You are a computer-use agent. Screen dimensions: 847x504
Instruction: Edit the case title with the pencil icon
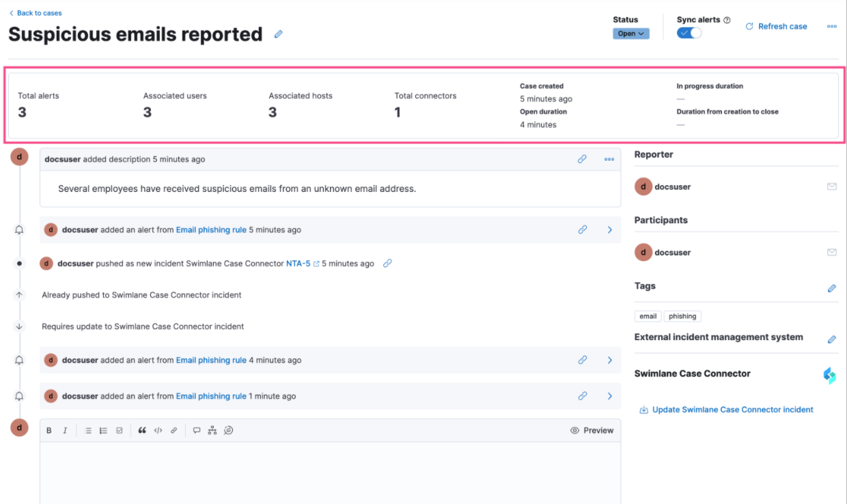[278, 33]
